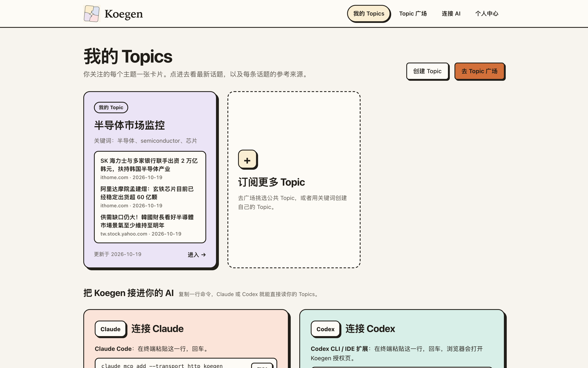Screen dimensions: 588x368
Task: Click the tw.stock.yahoo.com source line
Action: tap(141, 234)
